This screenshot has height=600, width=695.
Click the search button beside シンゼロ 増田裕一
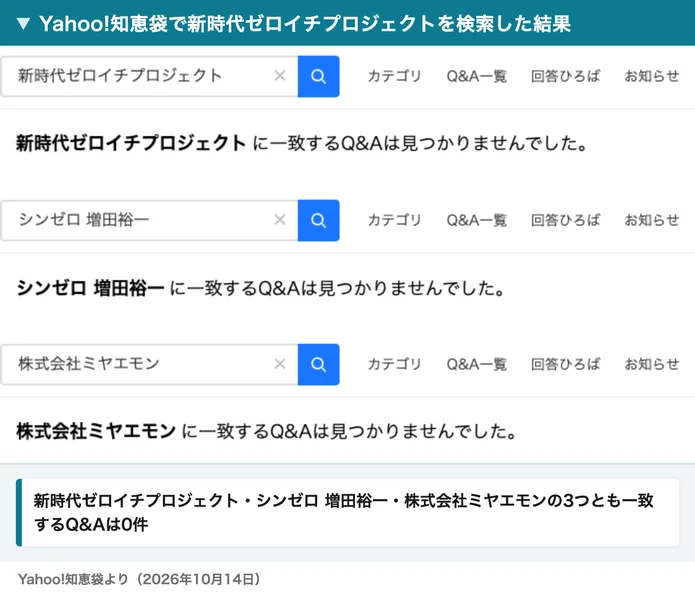click(x=319, y=220)
